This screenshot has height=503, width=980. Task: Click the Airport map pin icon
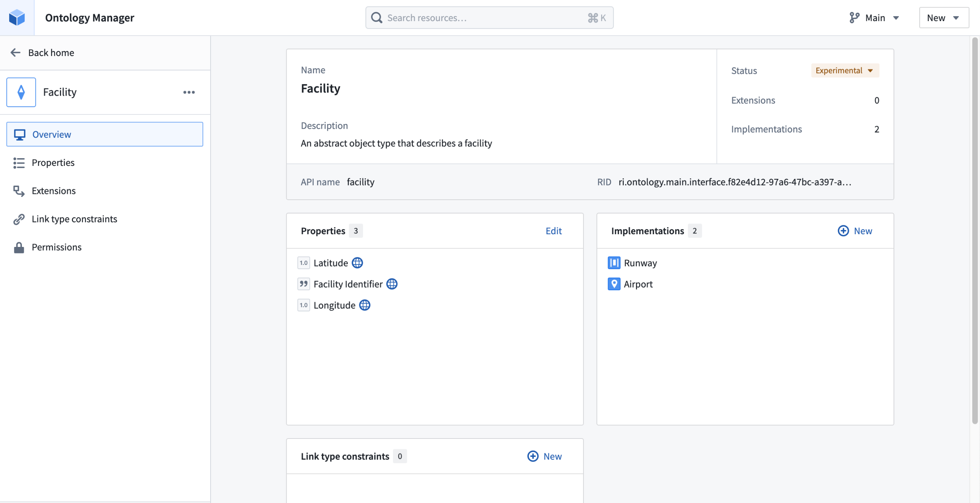pyautogui.click(x=614, y=284)
